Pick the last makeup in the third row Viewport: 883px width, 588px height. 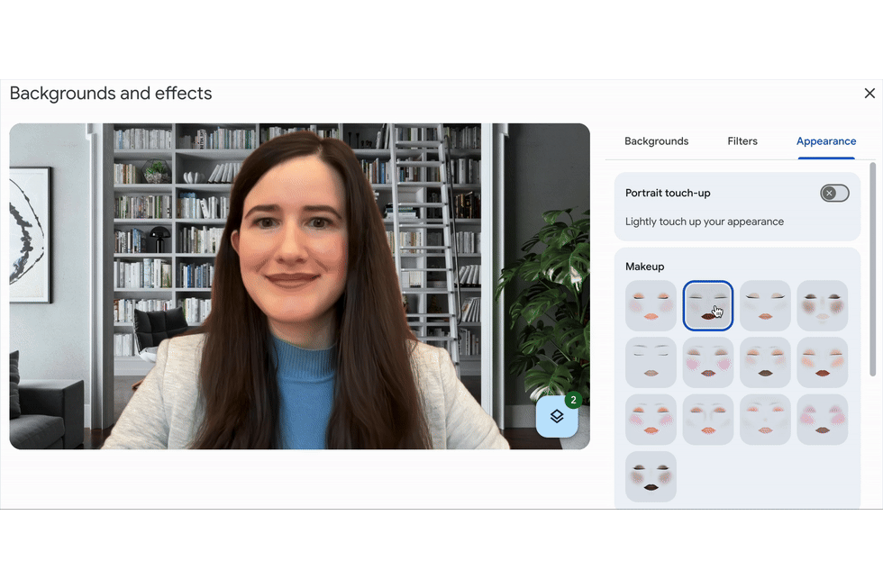tap(822, 420)
